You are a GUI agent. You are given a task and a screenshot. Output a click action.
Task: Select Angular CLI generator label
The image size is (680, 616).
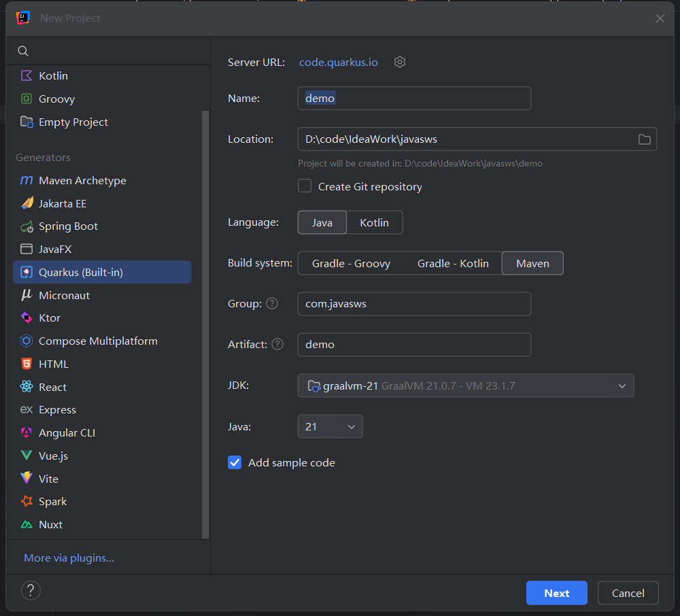(67, 432)
